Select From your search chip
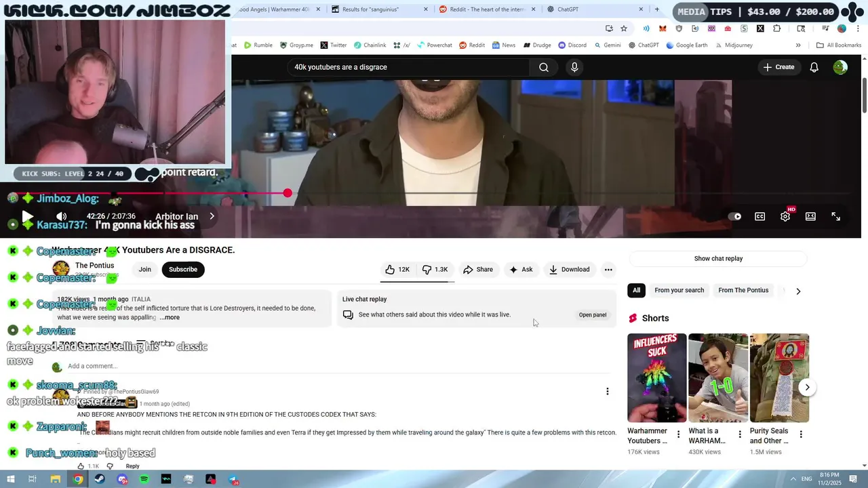868x488 pixels. coord(679,290)
